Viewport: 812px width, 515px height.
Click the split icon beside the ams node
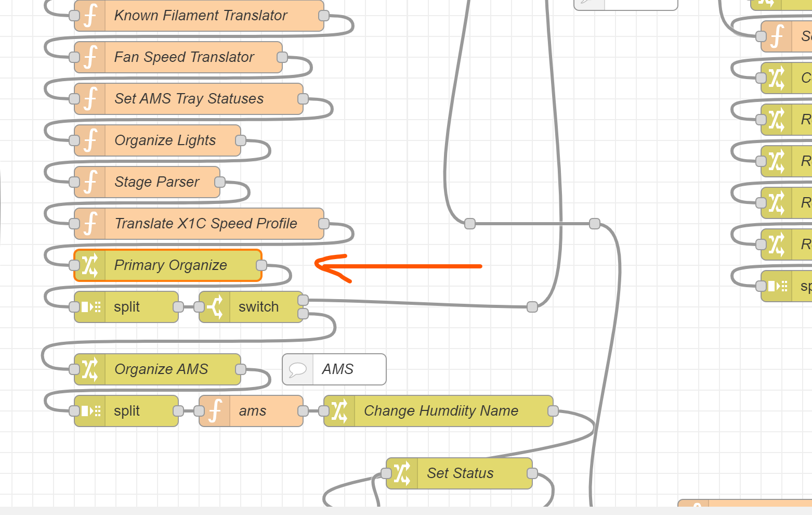point(90,411)
